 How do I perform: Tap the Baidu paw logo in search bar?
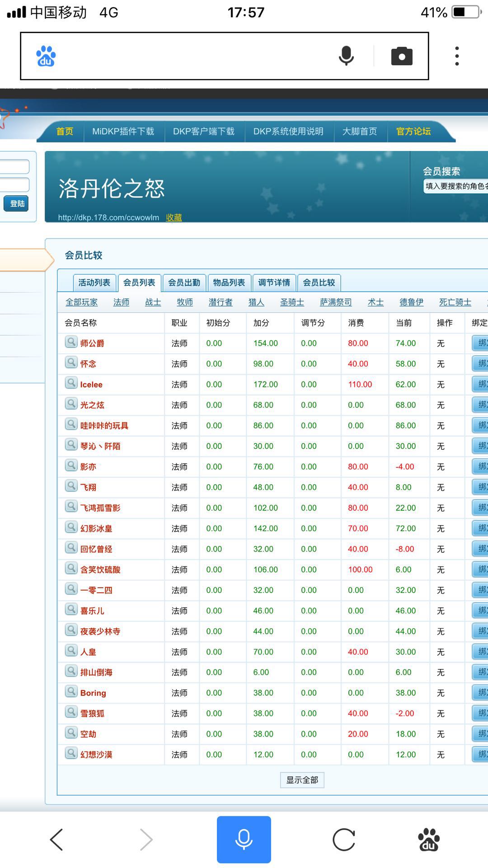46,57
